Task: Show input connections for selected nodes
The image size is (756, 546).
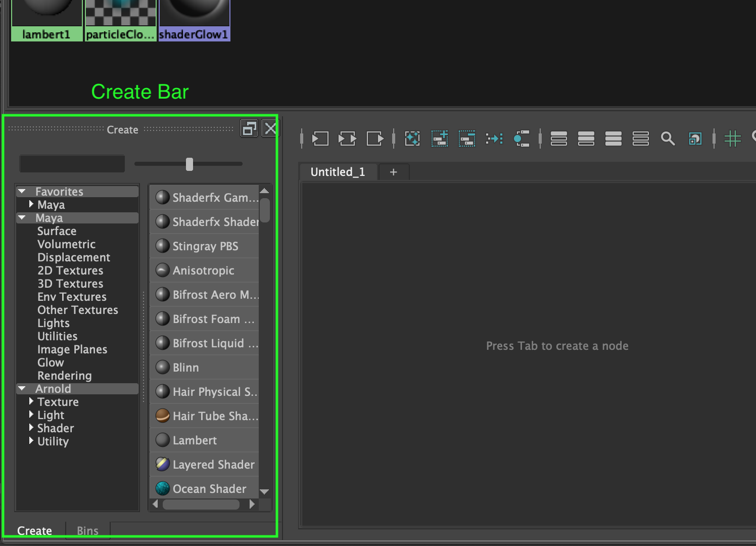Action: coord(320,139)
